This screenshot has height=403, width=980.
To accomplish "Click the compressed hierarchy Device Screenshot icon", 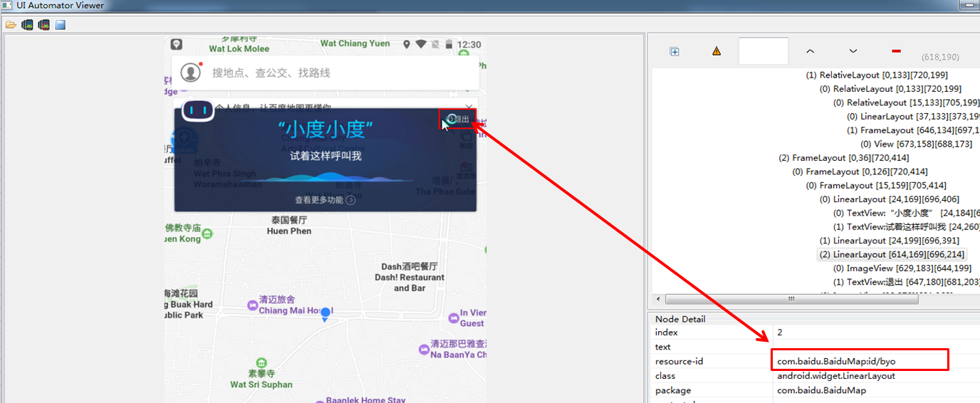I will pos(43,25).
